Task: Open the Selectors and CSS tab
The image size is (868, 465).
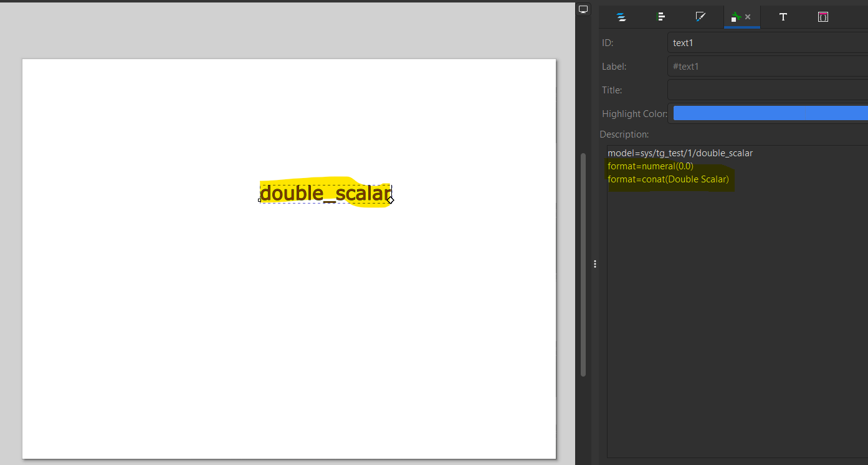Action: pos(823,17)
